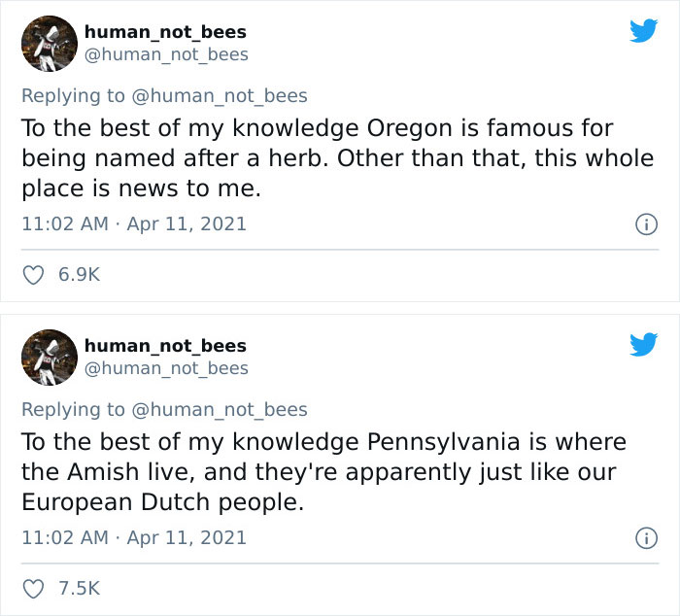Open the info icon on the Oregon tweet
This screenshot has height=616, width=680.
[643, 223]
